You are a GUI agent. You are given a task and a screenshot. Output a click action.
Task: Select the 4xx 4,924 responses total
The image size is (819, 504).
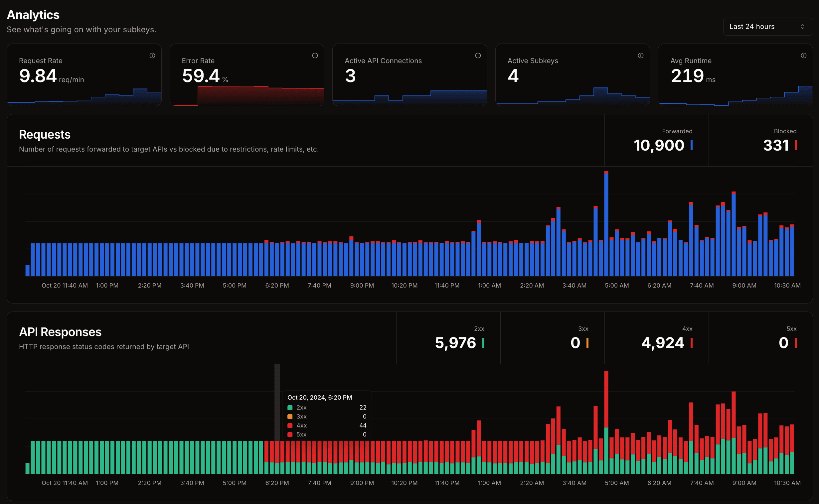[x=657, y=338]
